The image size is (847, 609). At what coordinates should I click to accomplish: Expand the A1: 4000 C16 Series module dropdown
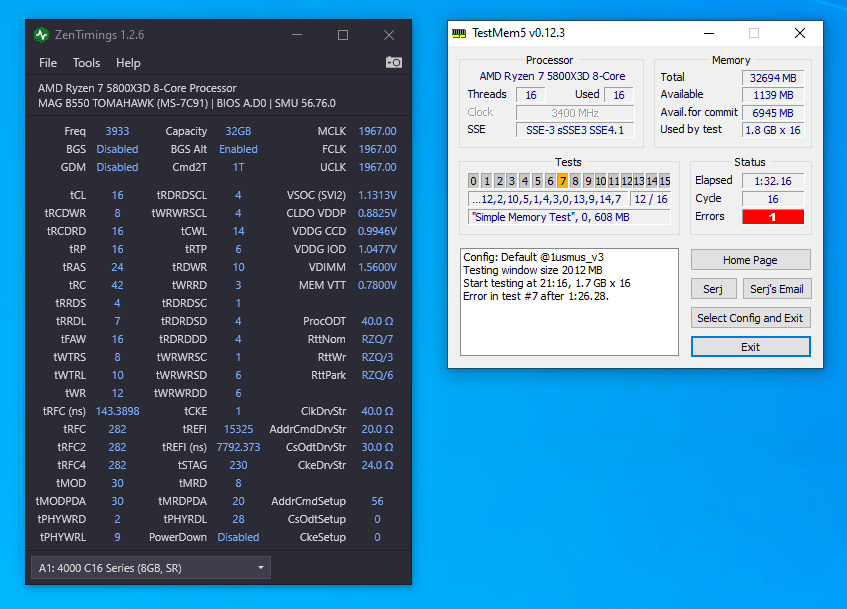151,568
